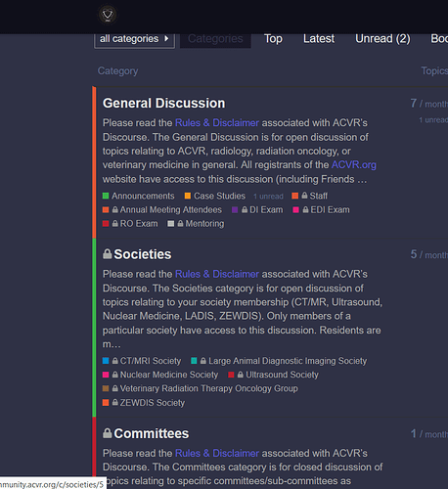The height and width of the screenshot is (489, 448).
Task: Open the all categories dropdown
Action: (134, 39)
